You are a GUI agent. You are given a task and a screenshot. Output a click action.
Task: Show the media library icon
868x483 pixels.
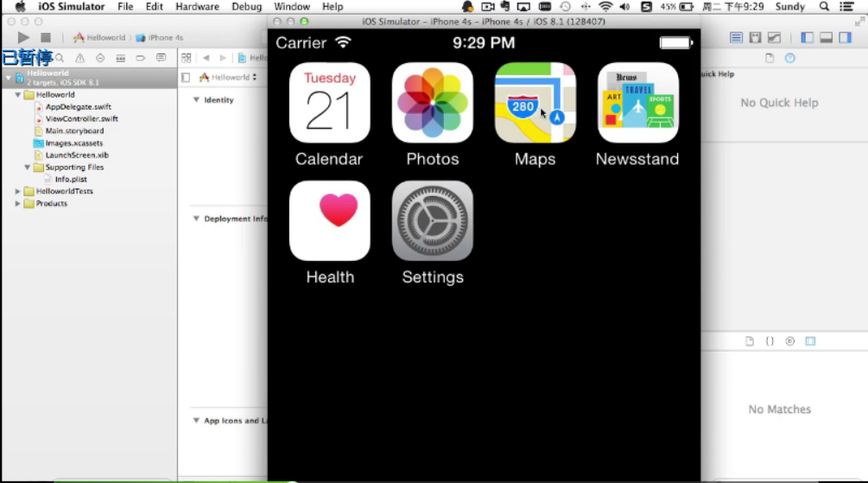tap(810, 341)
